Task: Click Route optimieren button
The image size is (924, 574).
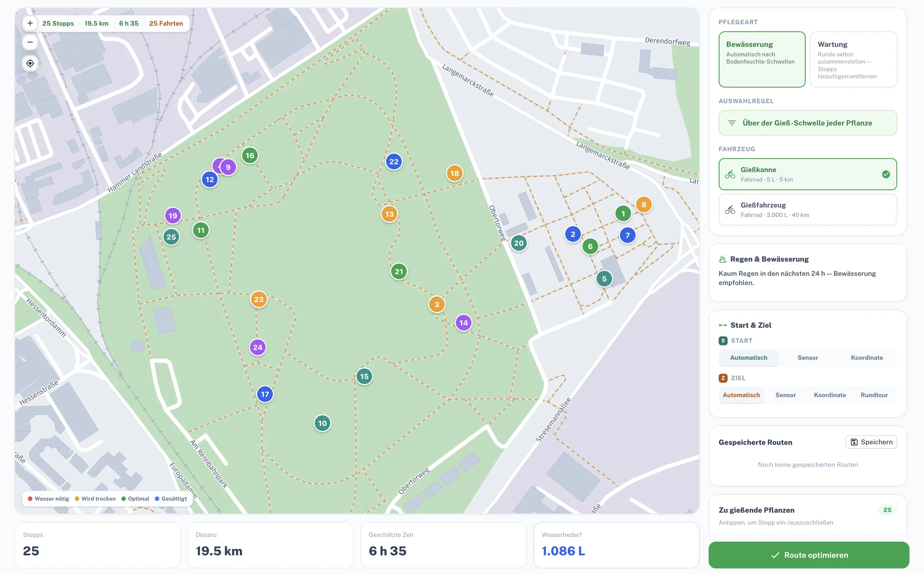Action: (808, 555)
